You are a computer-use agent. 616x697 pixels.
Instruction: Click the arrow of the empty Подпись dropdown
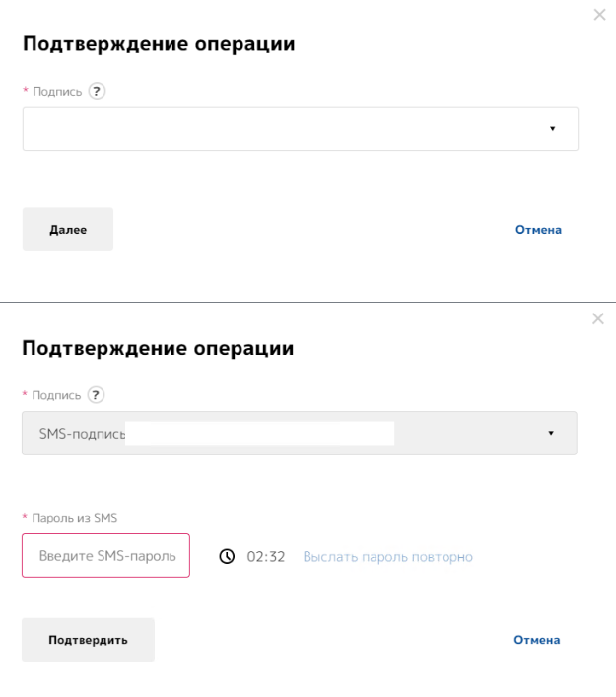(x=552, y=129)
